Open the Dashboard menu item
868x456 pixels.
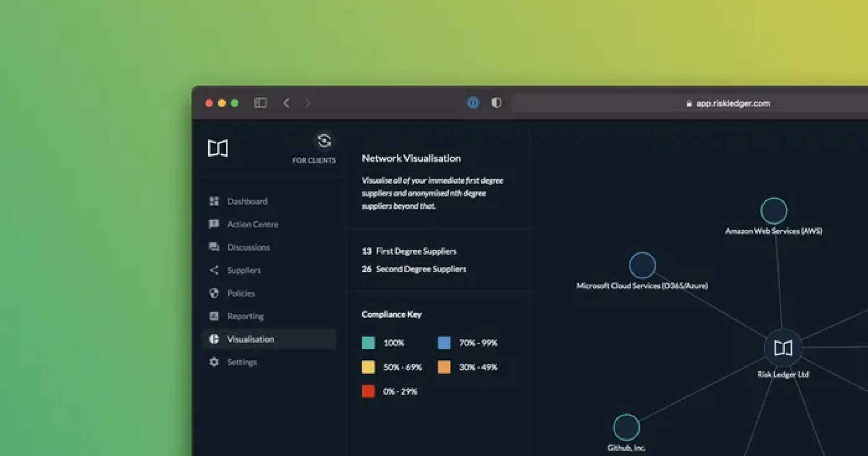pos(269,201)
